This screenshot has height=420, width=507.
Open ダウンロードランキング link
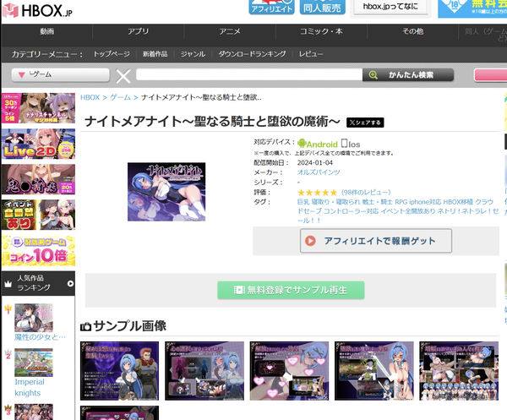(x=252, y=54)
